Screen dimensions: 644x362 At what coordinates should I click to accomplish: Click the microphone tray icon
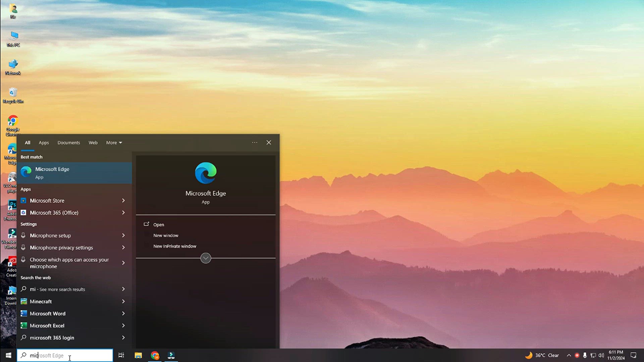(585, 355)
